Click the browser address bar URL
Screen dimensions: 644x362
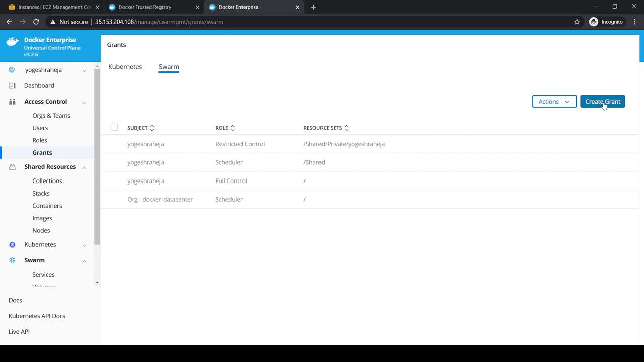[159, 22]
